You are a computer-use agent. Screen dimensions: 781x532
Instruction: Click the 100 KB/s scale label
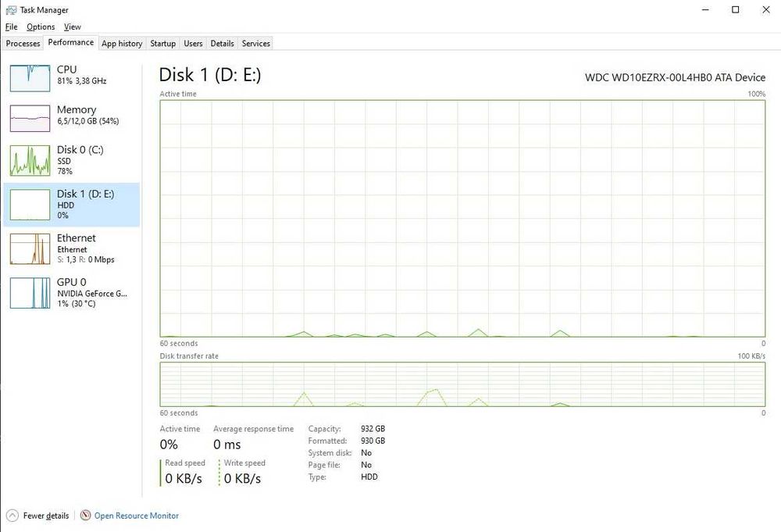(x=751, y=355)
